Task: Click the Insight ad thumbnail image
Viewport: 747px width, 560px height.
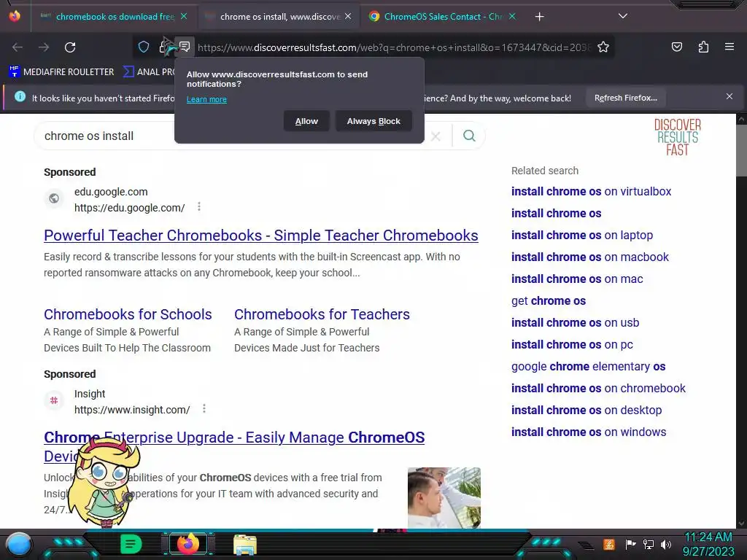Action: 444,498
